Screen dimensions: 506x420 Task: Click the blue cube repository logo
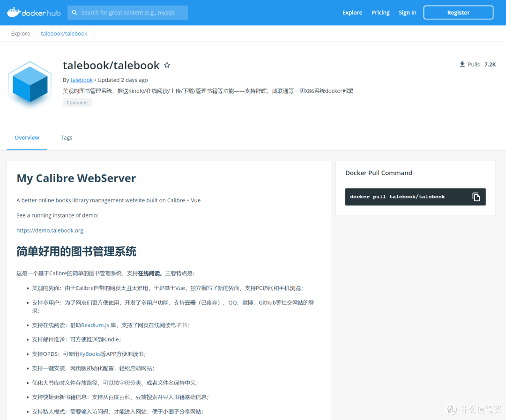pos(30,84)
